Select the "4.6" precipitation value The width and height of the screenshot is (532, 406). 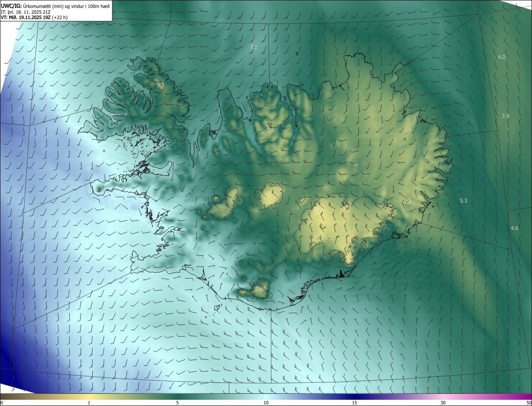[x=515, y=228]
